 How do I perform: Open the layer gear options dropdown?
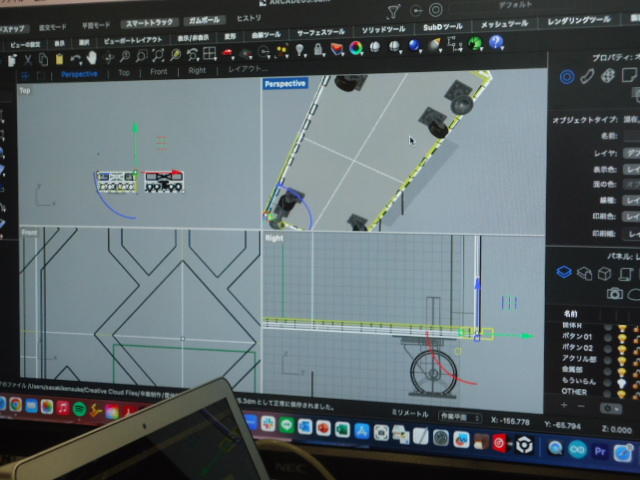(x=611, y=408)
